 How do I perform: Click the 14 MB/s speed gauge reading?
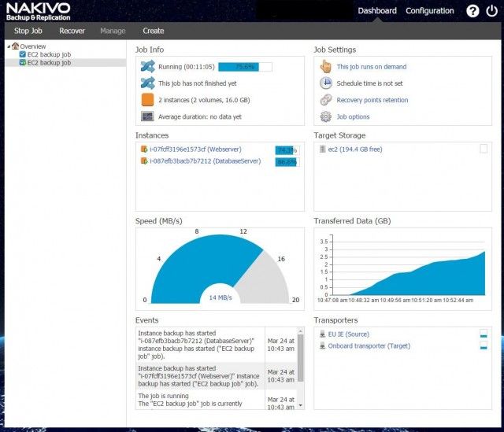(220, 297)
